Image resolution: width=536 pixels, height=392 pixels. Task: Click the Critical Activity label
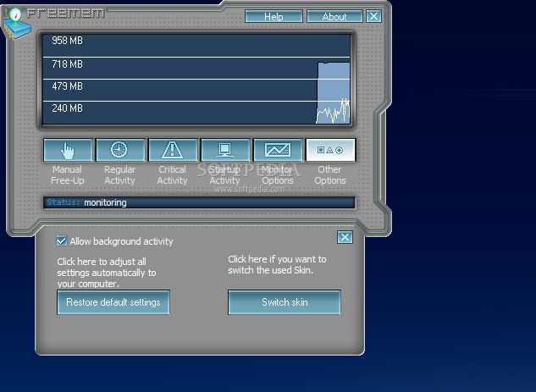(x=172, y=175)
